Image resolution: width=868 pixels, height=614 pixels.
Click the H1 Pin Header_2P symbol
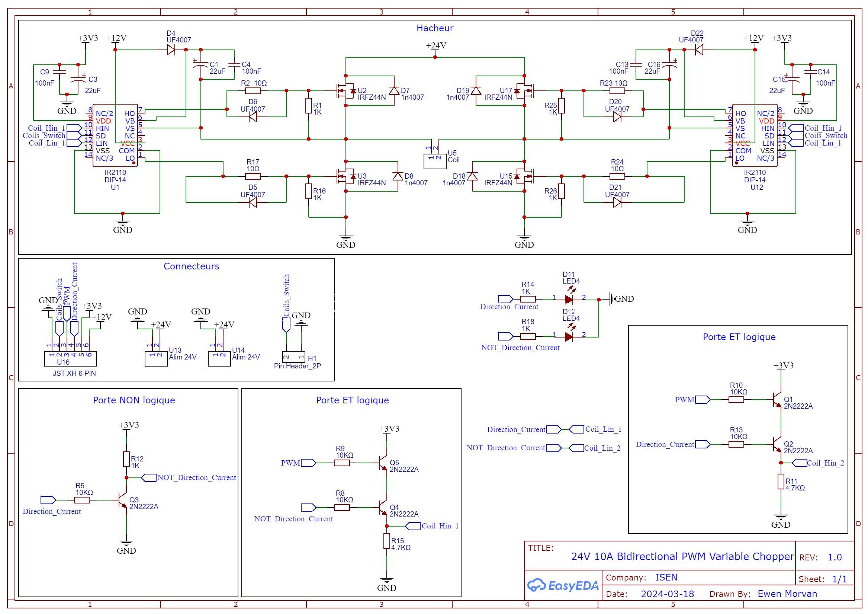point(294,357)
